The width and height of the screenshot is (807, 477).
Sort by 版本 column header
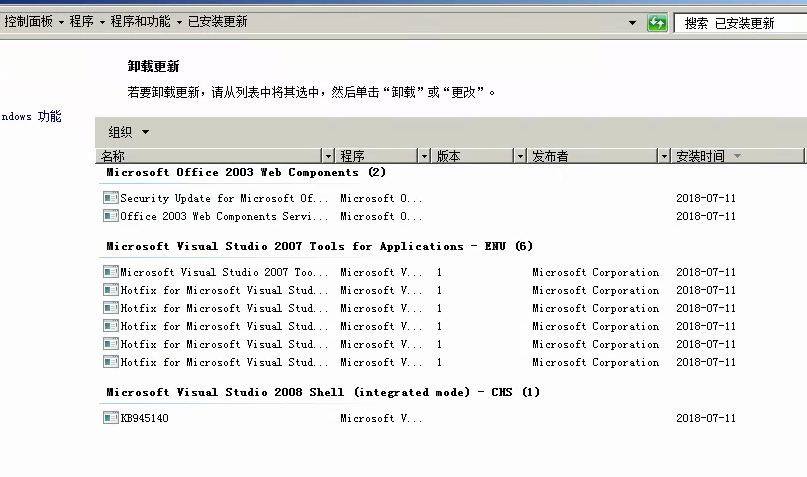pyautogui.click(x=472, y=156)
